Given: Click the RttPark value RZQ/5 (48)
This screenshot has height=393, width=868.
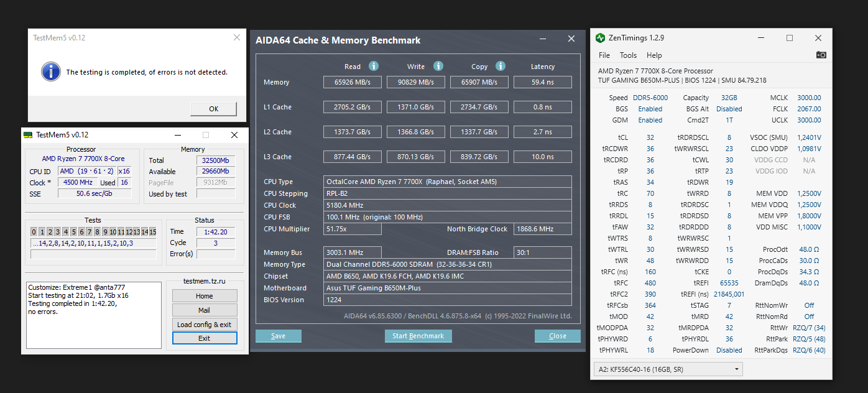Looking at the screenshot, I should [x=809, y=339].
